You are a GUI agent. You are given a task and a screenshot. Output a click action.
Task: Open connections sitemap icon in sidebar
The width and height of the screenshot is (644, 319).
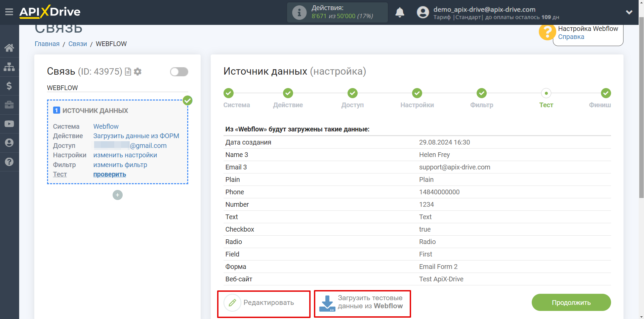click(9, 67)
